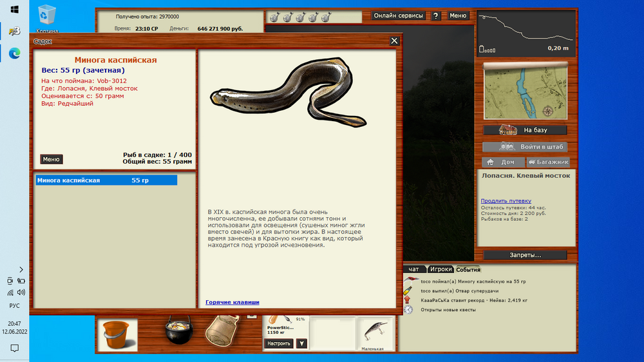Click the На базу button

click(x=525, y=130)
